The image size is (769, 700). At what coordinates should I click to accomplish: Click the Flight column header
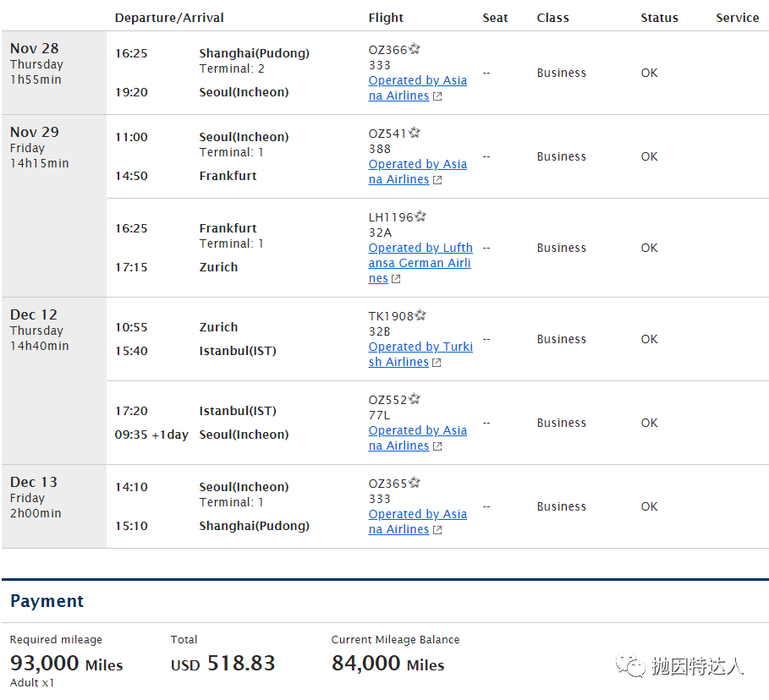[386, 18]
